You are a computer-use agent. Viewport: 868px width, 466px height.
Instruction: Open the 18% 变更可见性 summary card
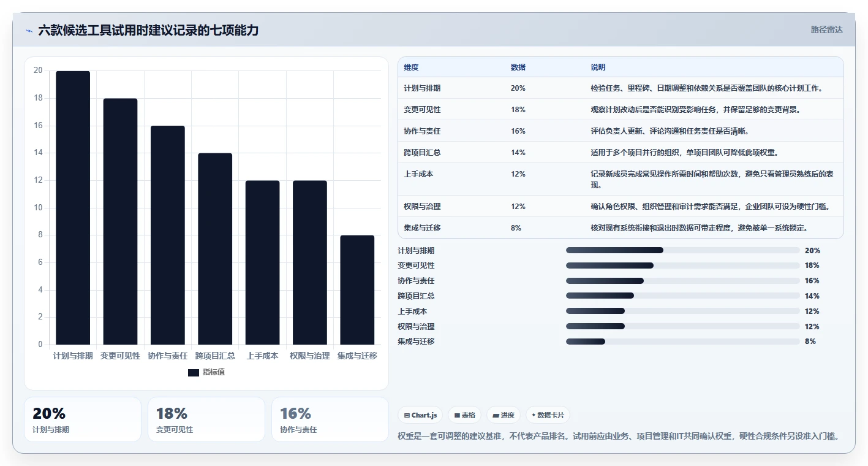[x=206, y=419]
